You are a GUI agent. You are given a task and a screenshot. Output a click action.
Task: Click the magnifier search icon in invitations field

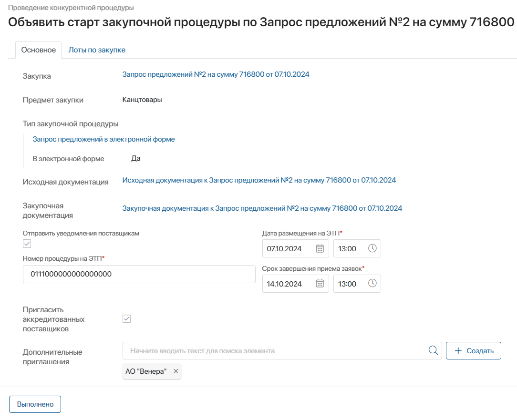(433, 350)
